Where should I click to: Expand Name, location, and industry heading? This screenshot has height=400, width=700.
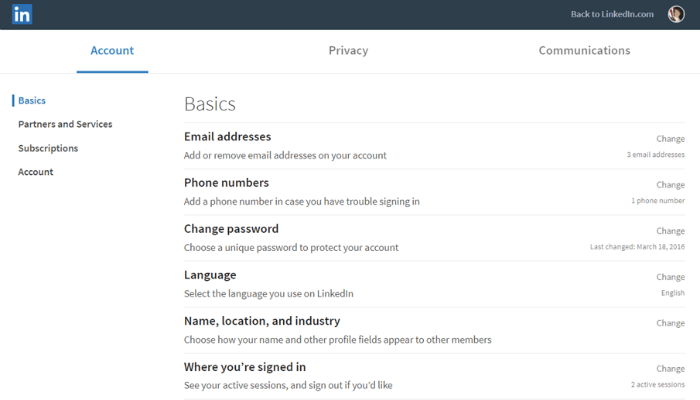point(262,321)
